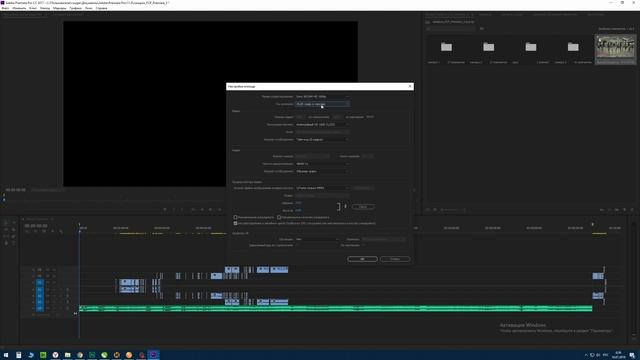This screenshot has width=640, height=360.
Task: Open the Маркеры menu
Action: [x=60, y=8]
